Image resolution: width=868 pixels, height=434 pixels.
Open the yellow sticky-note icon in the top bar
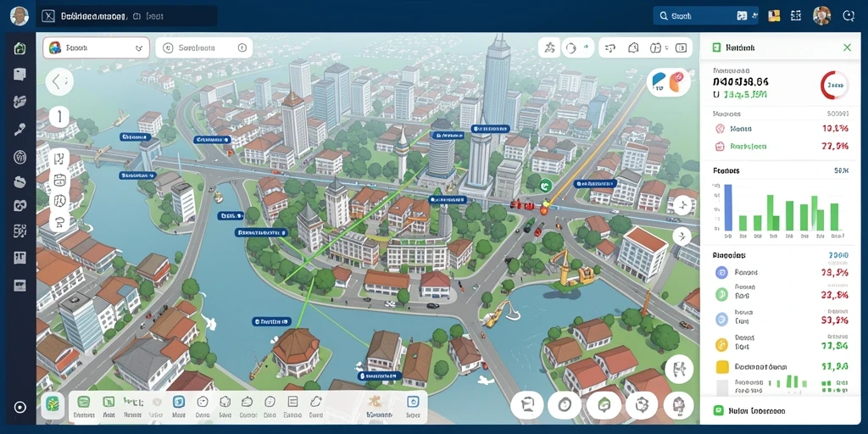point(774,16)
